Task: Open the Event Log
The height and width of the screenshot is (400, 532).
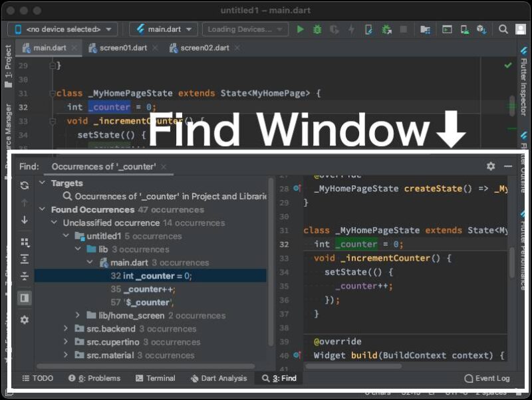Action: (487, 378)
